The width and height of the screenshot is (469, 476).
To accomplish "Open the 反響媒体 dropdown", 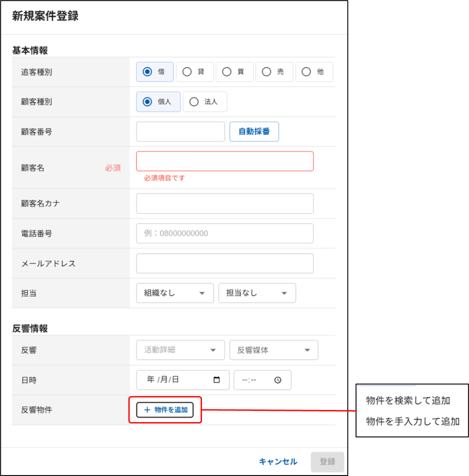I will 274,350.
